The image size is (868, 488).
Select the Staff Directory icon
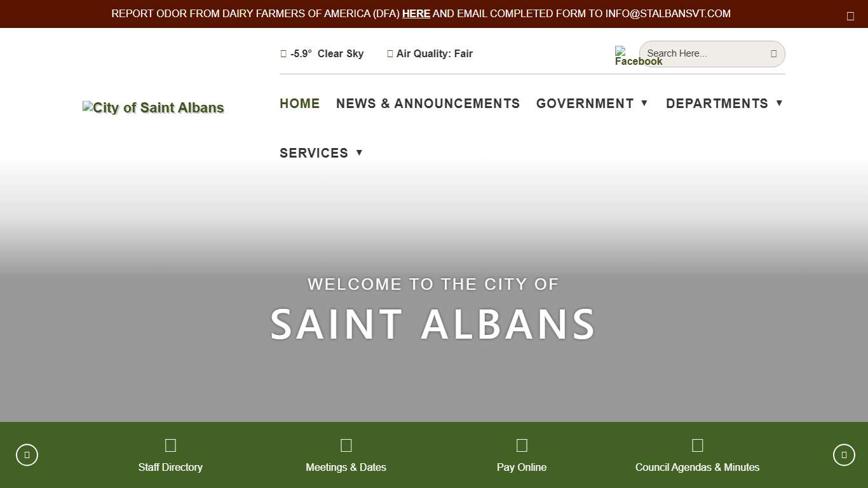click(170, 445)
